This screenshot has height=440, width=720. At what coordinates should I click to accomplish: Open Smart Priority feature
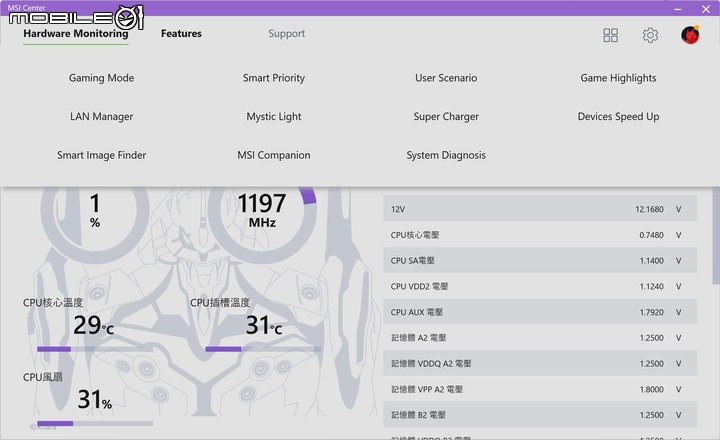click(274, 78)
